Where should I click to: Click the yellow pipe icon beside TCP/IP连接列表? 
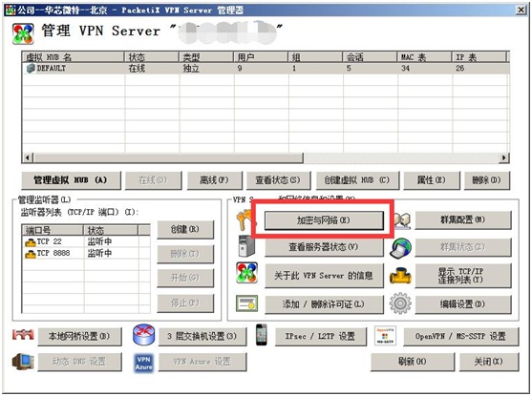(x=400, y=276)
